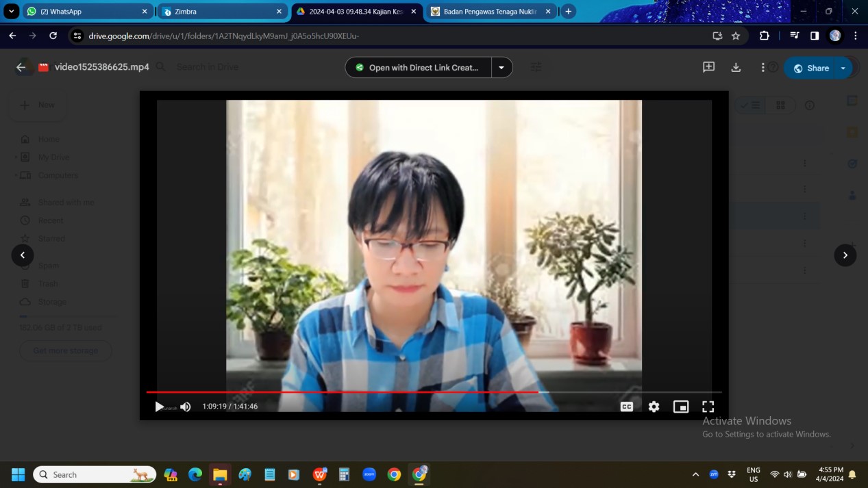Close the preview with the back arrow
The height and width of the screenshot is (488, 868).
coord(21,67)
